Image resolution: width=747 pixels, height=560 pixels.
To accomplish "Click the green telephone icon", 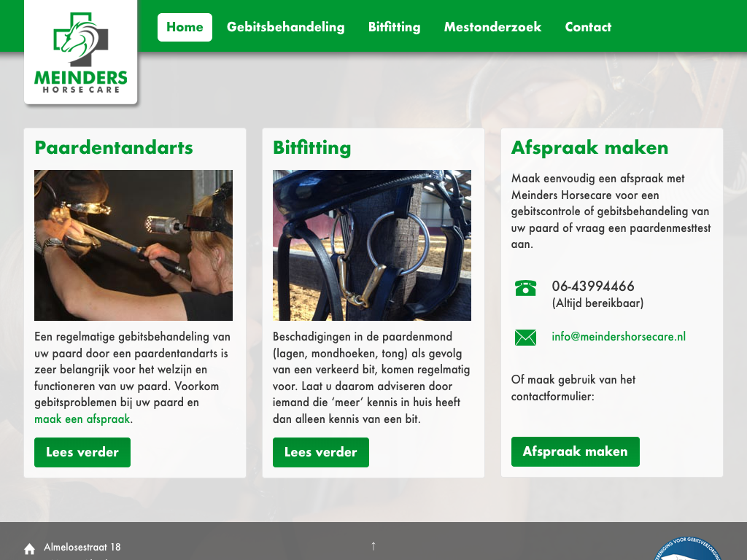I will [525, 287].
